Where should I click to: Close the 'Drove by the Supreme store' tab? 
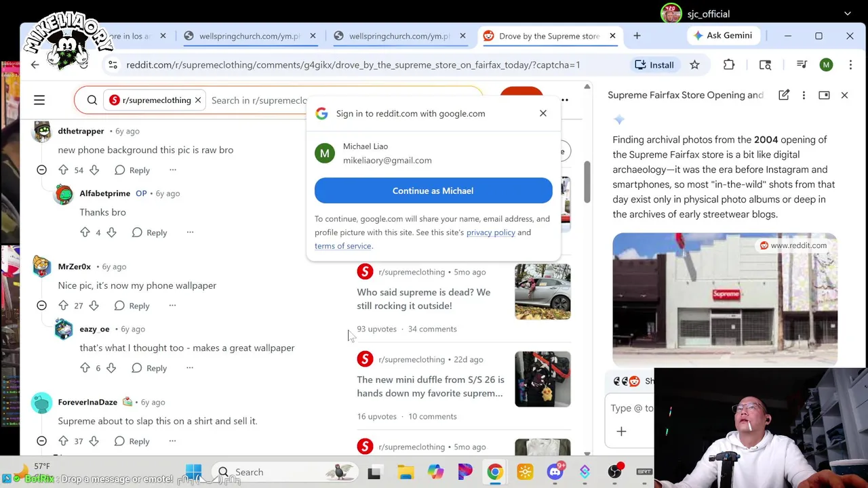[612, 35]
